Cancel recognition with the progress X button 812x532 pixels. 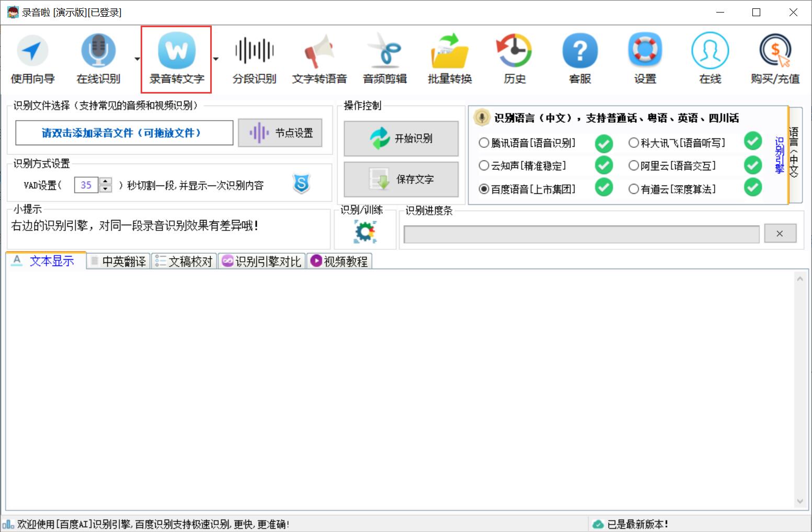(x=780, y=234)
